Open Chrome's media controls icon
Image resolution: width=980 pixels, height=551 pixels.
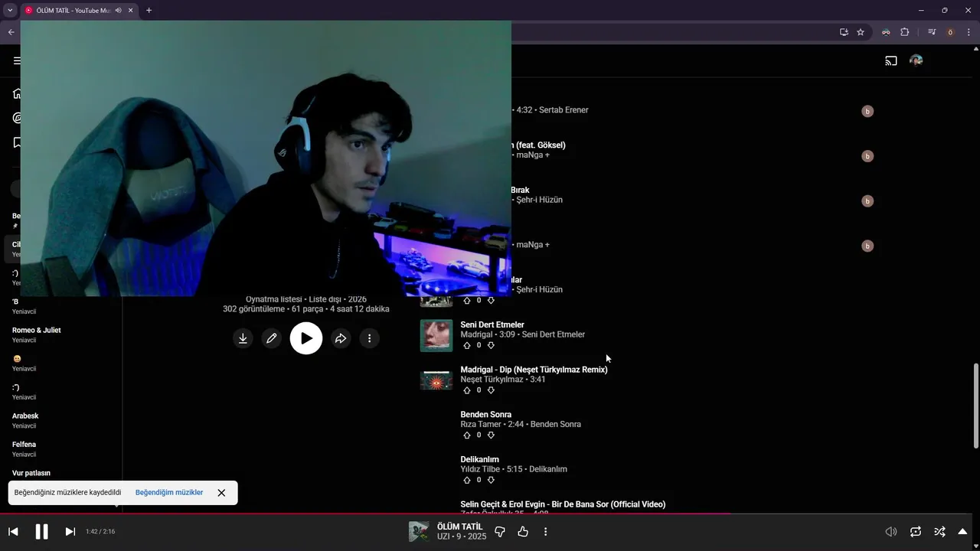click(932, 32)
